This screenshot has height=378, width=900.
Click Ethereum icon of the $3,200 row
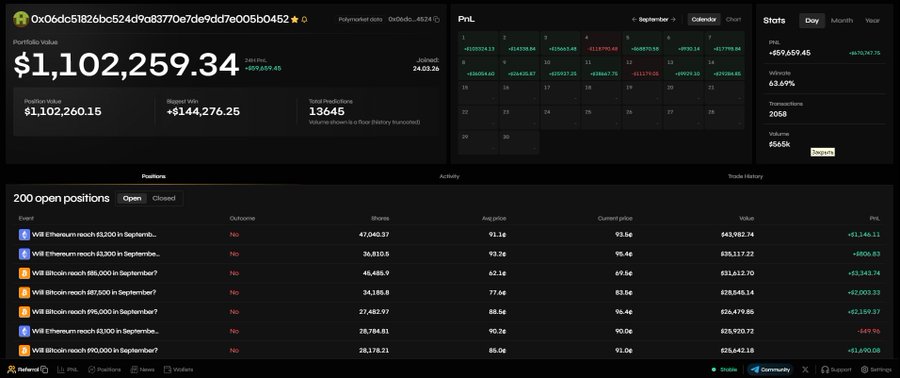24,235
